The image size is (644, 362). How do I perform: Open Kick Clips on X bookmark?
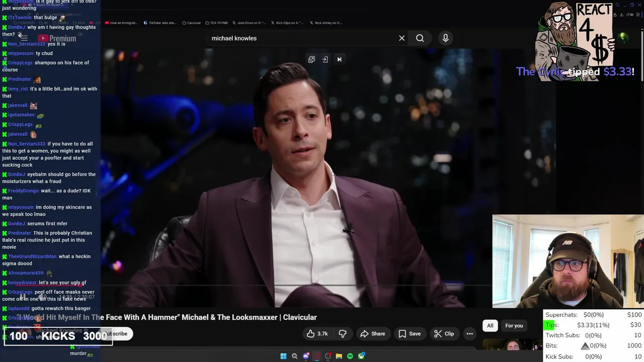[287, 23]
